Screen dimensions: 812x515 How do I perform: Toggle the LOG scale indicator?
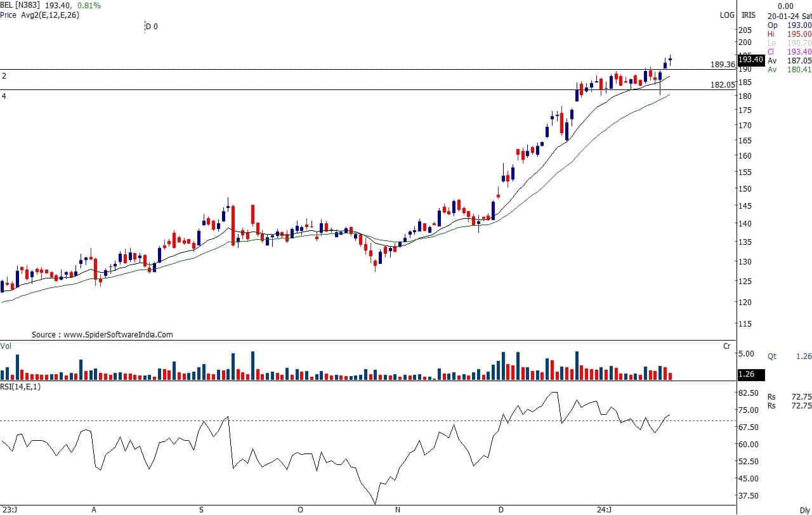(x=726, y=15)
